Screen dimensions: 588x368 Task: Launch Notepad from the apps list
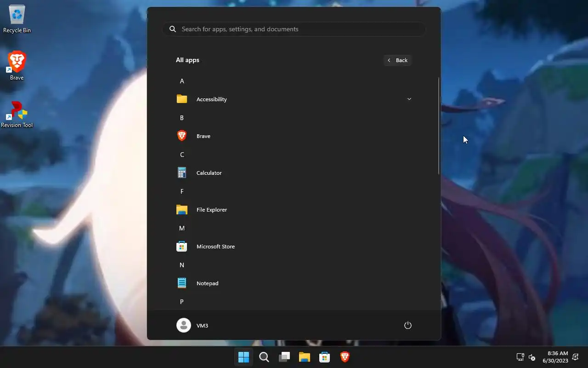click(x=294, y=283)
